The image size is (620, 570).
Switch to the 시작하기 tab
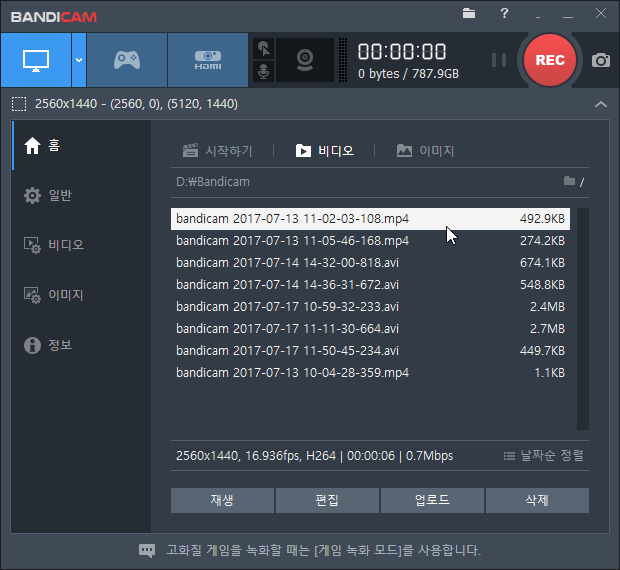pyautogui.click(x=217, y=151)
